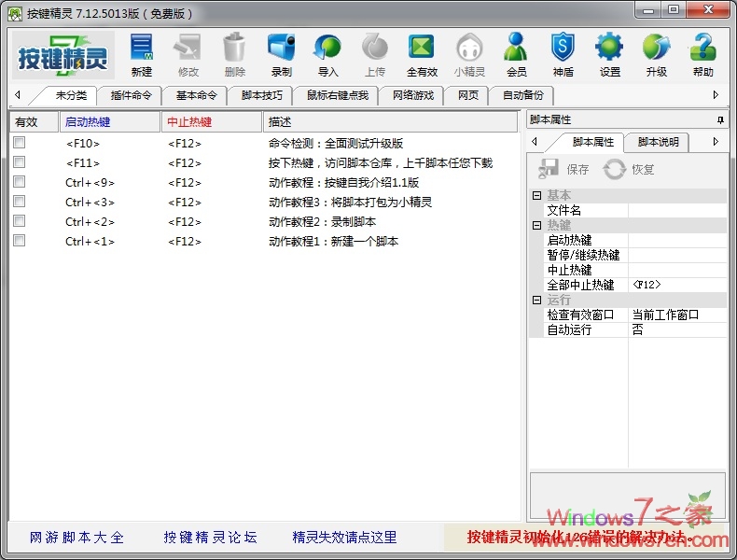Screen dimensions: 737x560
Task: Collapse the 热键 property group
Action: [536, 225]
